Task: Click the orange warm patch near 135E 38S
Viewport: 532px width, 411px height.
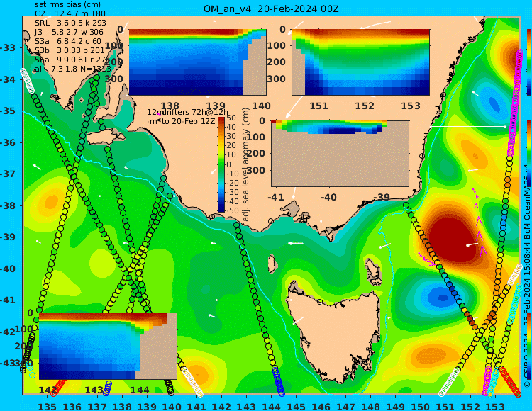Action: 51,203
